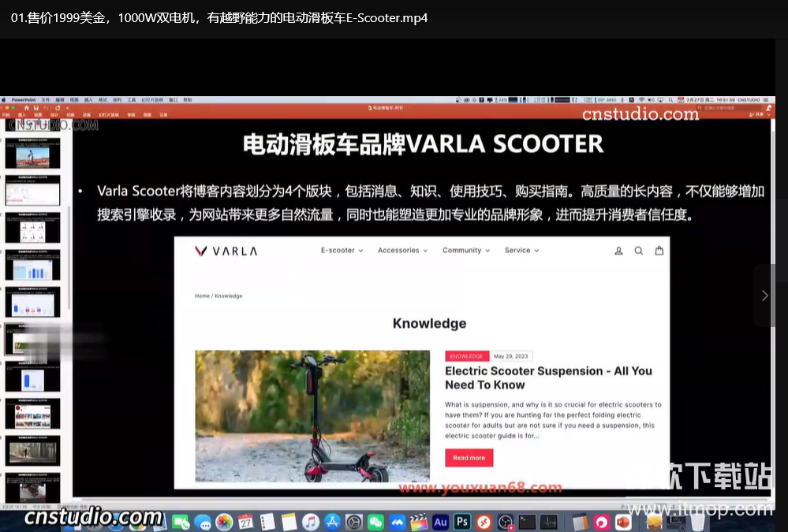
Task: Open the Trash in the dock
Action: coord(697,523)
